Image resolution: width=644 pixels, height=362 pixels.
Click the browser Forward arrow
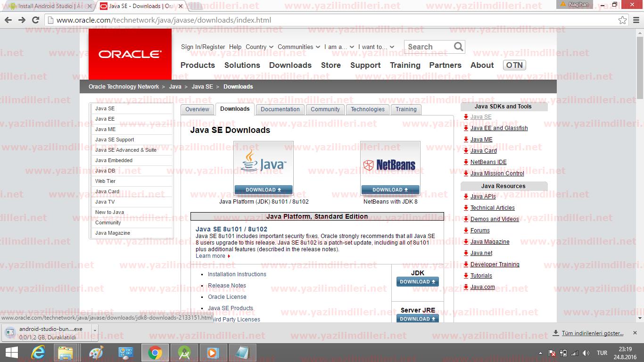click(x=22, y=20)
